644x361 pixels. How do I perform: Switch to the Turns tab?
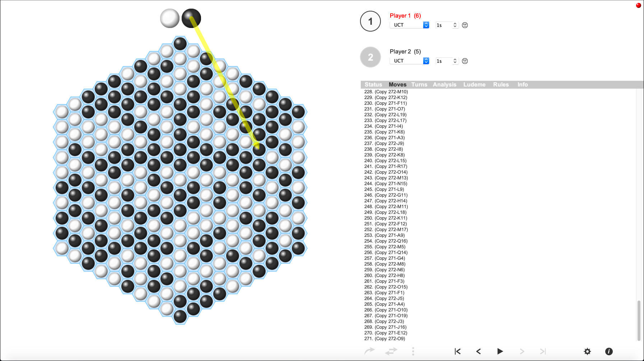click(x=419, y=85)
